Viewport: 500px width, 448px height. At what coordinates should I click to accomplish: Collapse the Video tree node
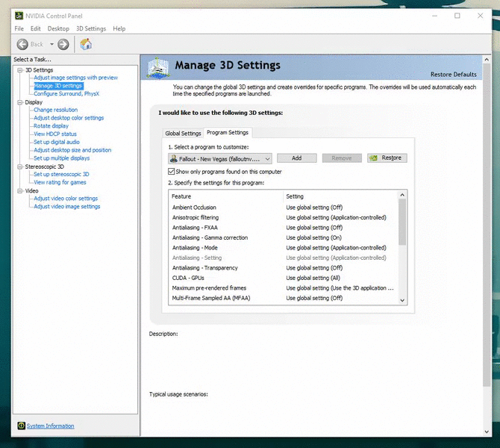pos(20,191)
